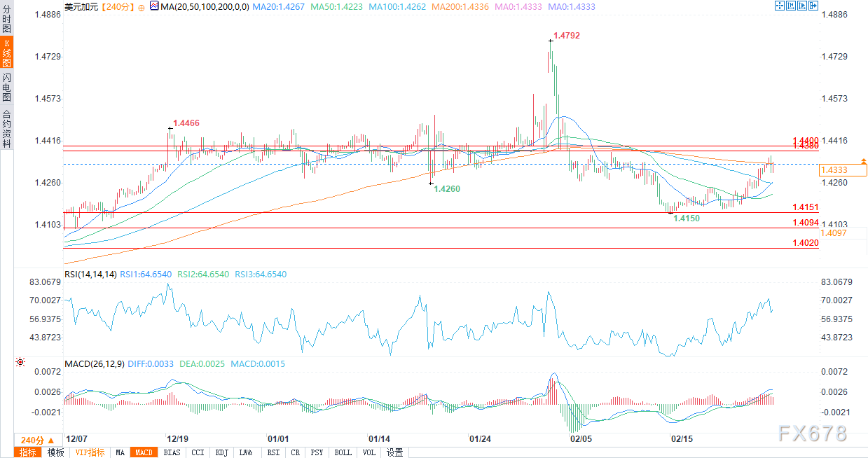Click the red sun icon beside MACD panel
The width and height of the screenshot is (868, 458).
20,362
